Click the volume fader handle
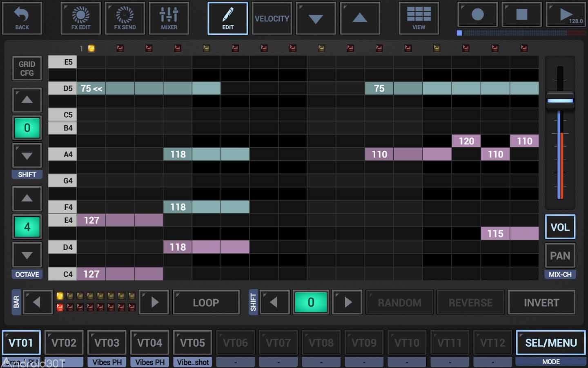The width and height of the screenshot is (588, 368). click(x=560, y=101)
